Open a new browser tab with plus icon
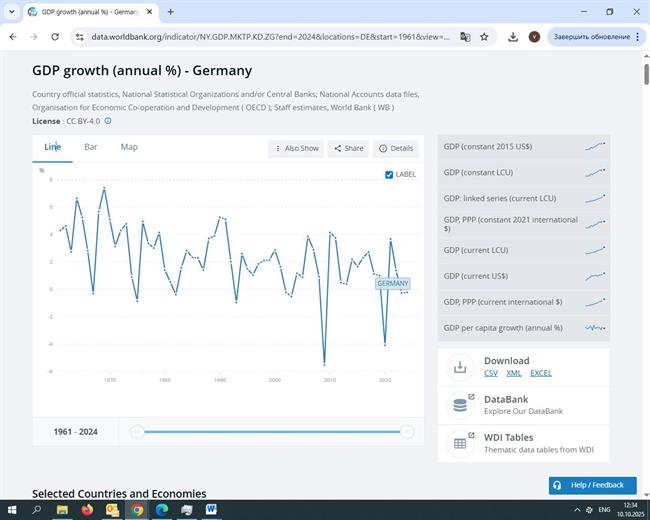 tap(170, 12)
